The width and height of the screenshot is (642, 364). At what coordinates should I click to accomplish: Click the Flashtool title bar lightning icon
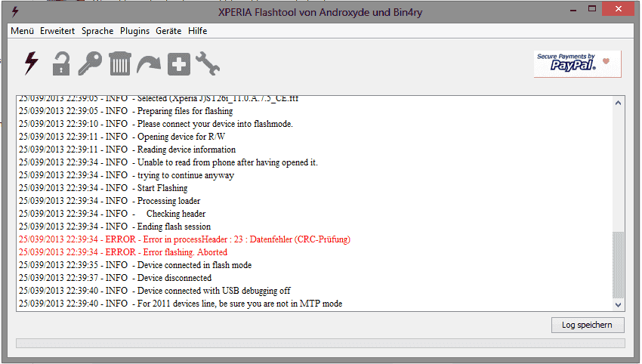point(15,11)
